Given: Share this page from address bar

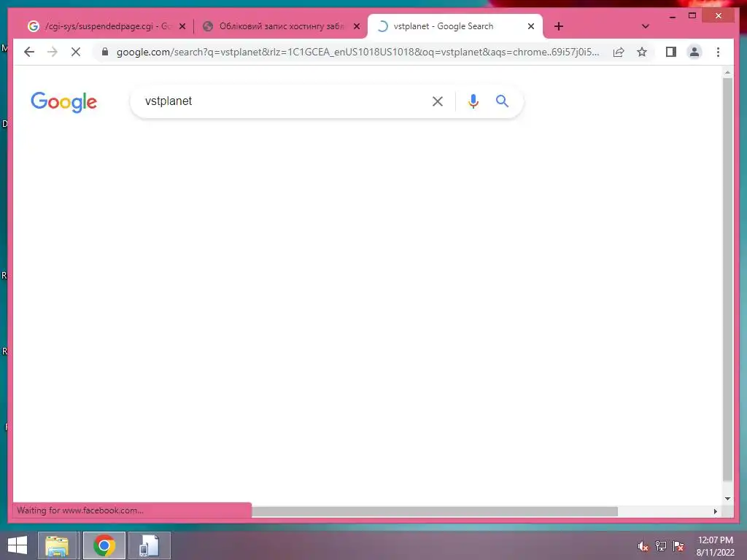Looking at the screenshot, I should 619,52.
